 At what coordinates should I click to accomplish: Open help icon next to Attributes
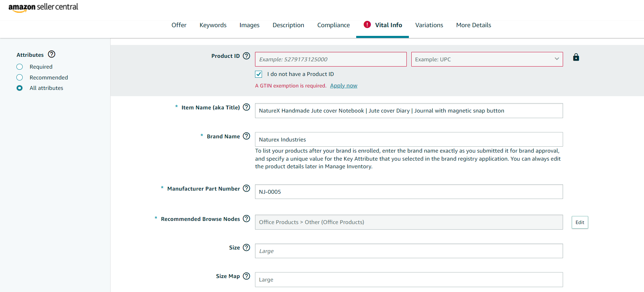pos(52,54)
